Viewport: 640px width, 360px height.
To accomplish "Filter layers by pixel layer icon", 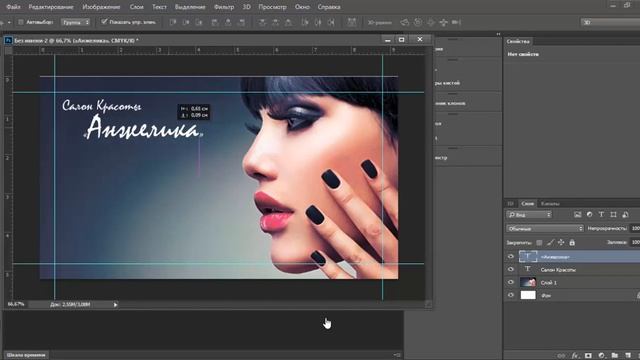I will click(577, 215).
